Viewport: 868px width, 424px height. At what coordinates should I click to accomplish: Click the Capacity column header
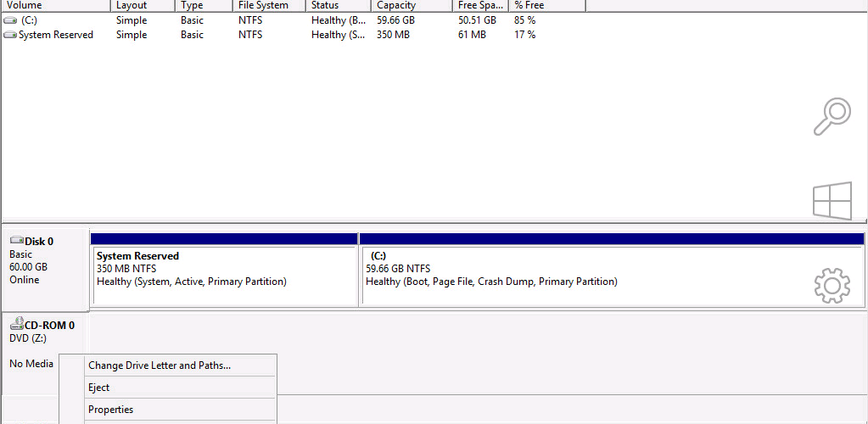(412, 6)
